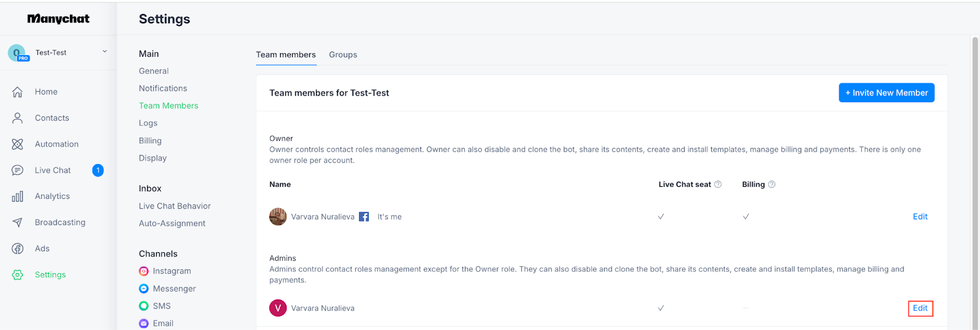Click Edit link for the admin member

point(920,308)
